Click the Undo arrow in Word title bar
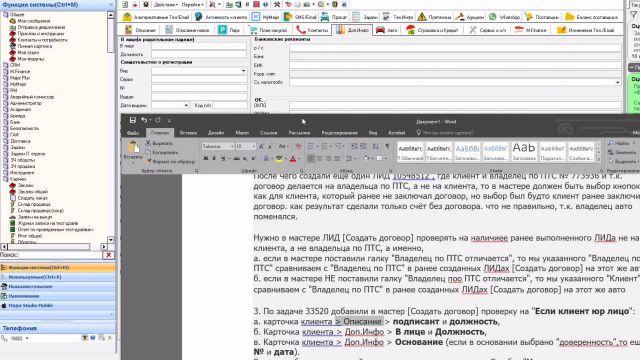Viewport: 640px width, 360px height. pyautogui.click(x=144, y=120)
